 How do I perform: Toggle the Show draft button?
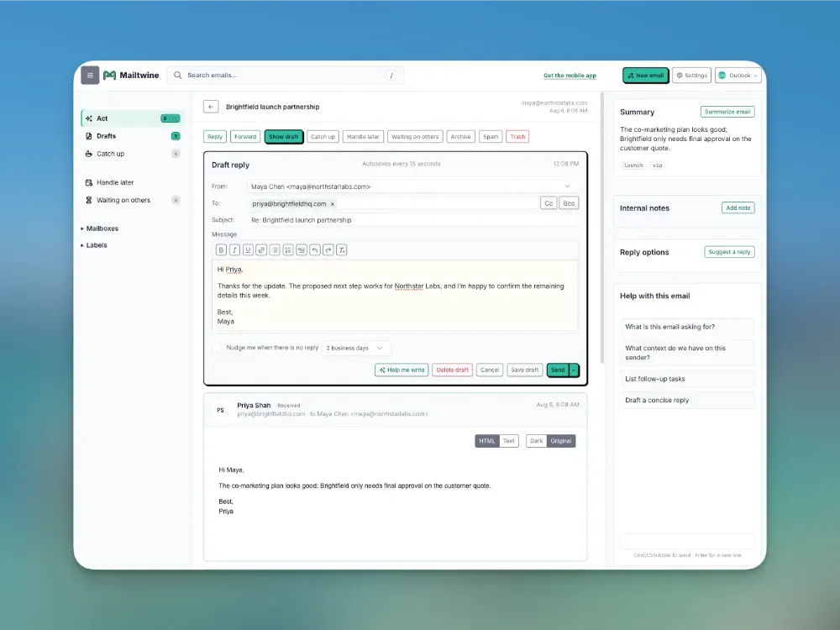pyautogui.click(x=284, y=137)
